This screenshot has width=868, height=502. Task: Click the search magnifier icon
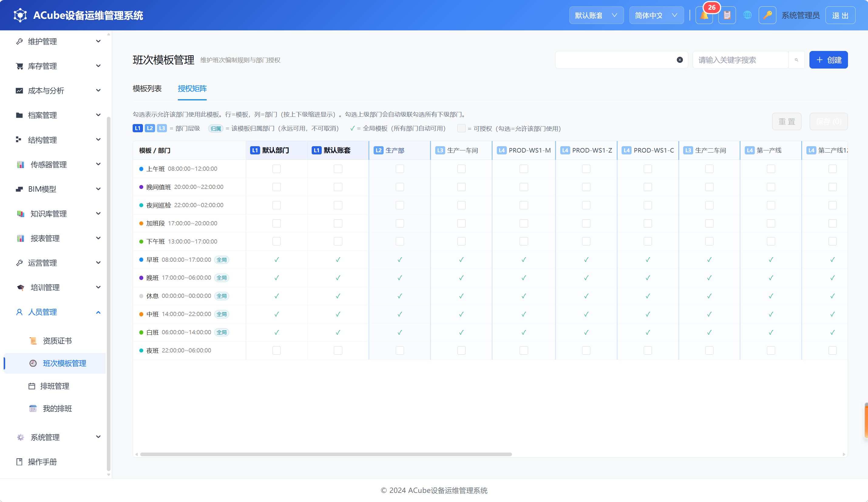point(796,60)
